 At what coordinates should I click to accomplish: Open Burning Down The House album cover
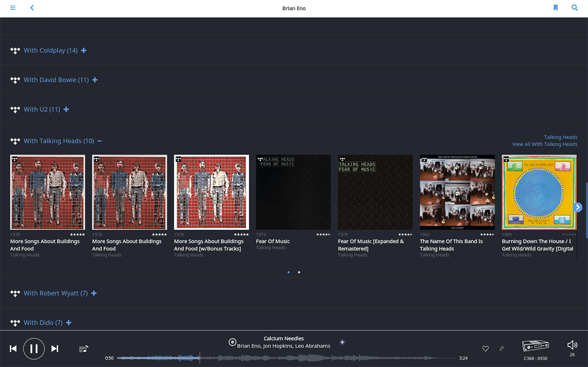click(x=539, y=192)
